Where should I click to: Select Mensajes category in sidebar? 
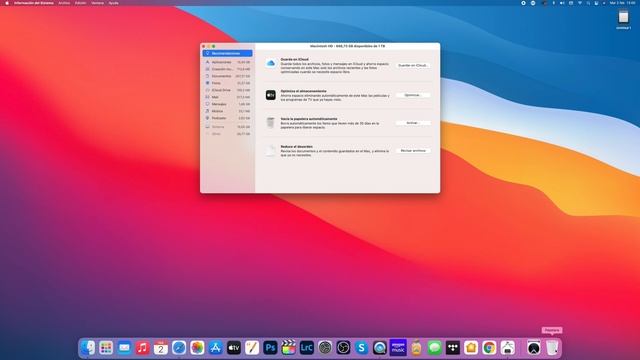coord(227,104)
